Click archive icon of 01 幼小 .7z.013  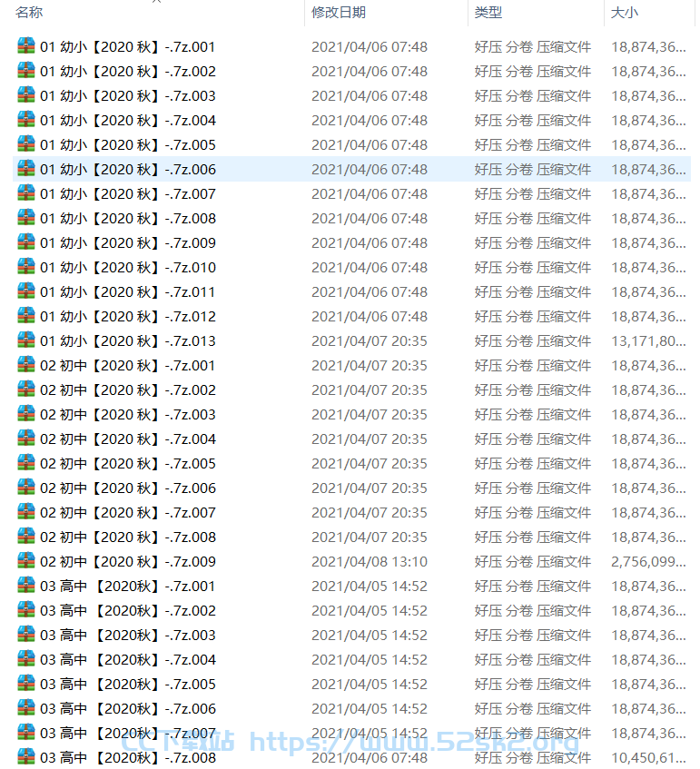pyautogui.click(x=26, y=340)
